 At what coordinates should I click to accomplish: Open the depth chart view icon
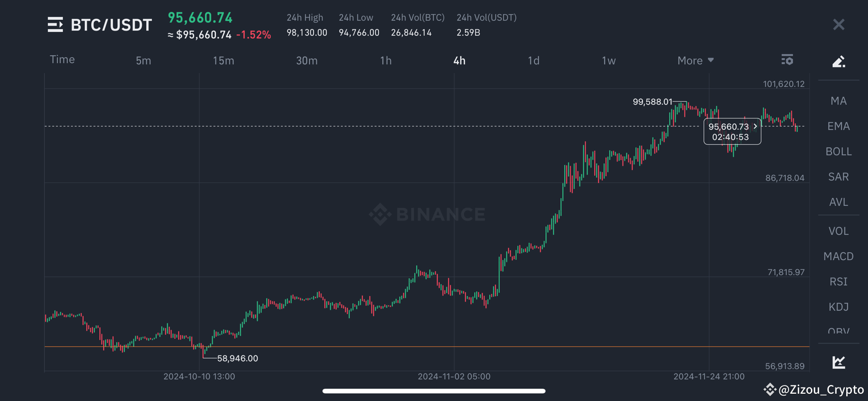point(838,361)
